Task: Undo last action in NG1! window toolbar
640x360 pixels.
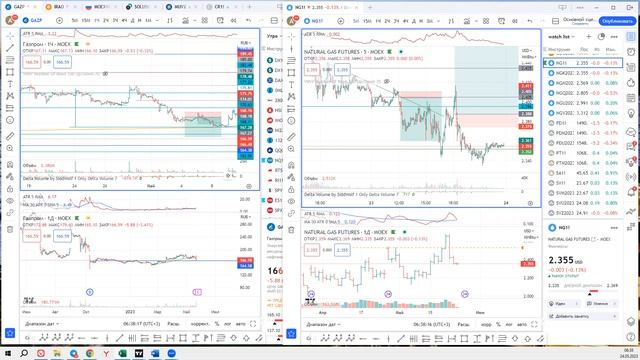Action: point(530,21)
